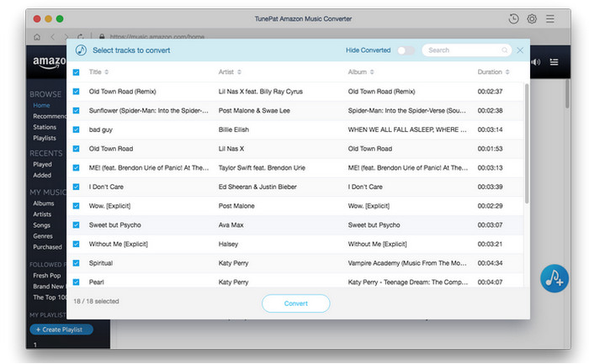Toggle the select all tracks checkbox
Screen dimensions: 589x364
click(77, 72)
